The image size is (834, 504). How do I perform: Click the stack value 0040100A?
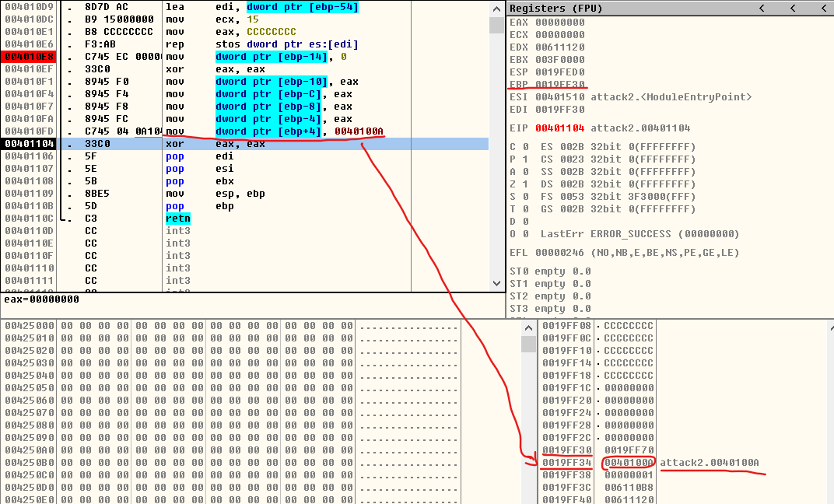click(629, 463)
